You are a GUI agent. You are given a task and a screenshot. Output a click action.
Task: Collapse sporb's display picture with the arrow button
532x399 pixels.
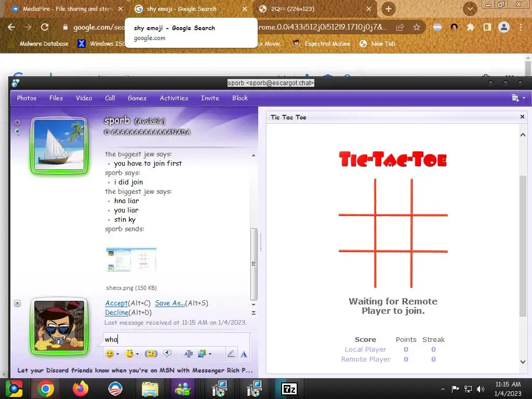18,122
